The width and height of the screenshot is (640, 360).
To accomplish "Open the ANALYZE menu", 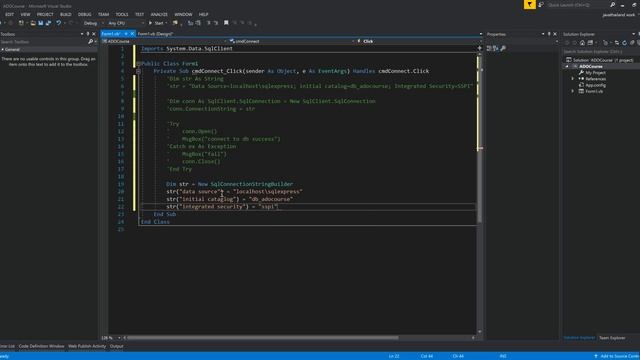I will 159,14.
